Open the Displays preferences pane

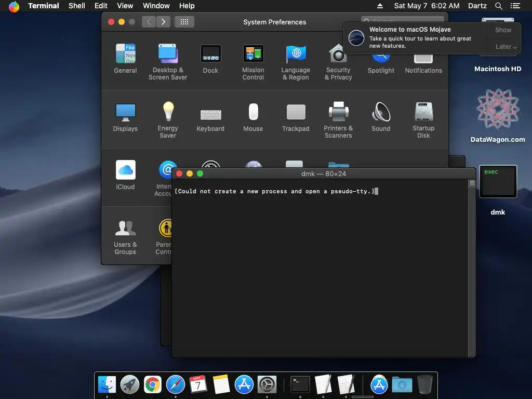click(125, 117)
